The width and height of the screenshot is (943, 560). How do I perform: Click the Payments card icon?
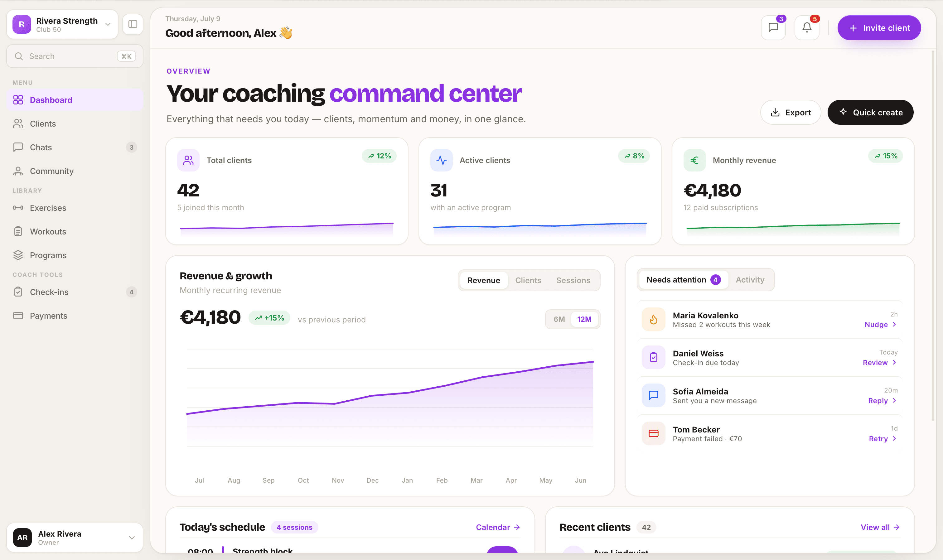18,316
